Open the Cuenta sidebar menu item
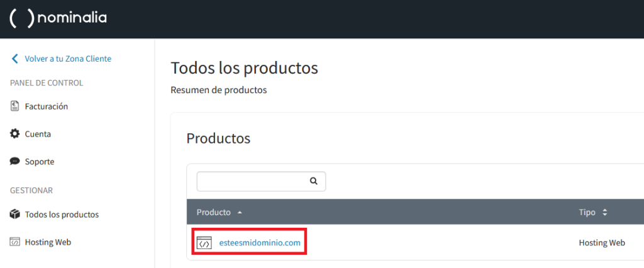This screenshot has height=268, width=644. click(x=38, y=134)
